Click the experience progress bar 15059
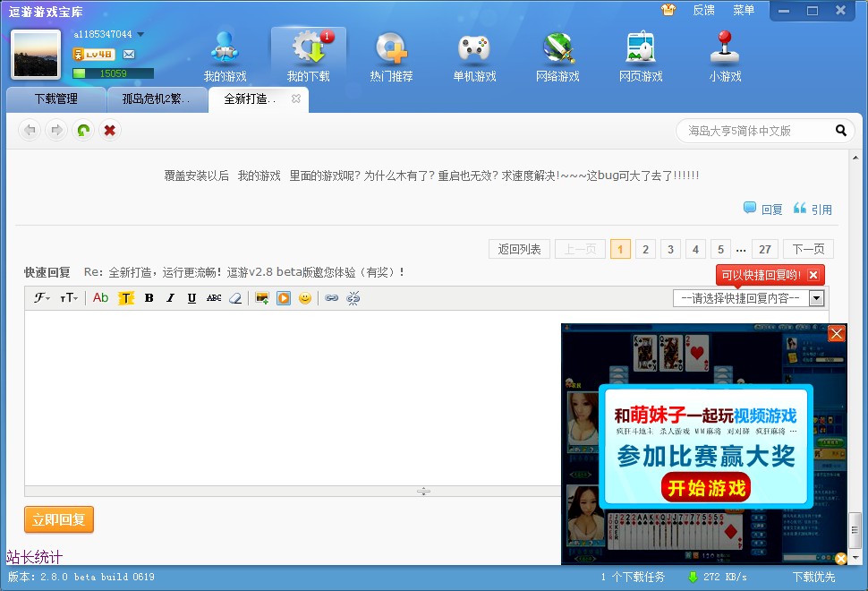This screenshot has height=591, width=868. click(113, 73)
